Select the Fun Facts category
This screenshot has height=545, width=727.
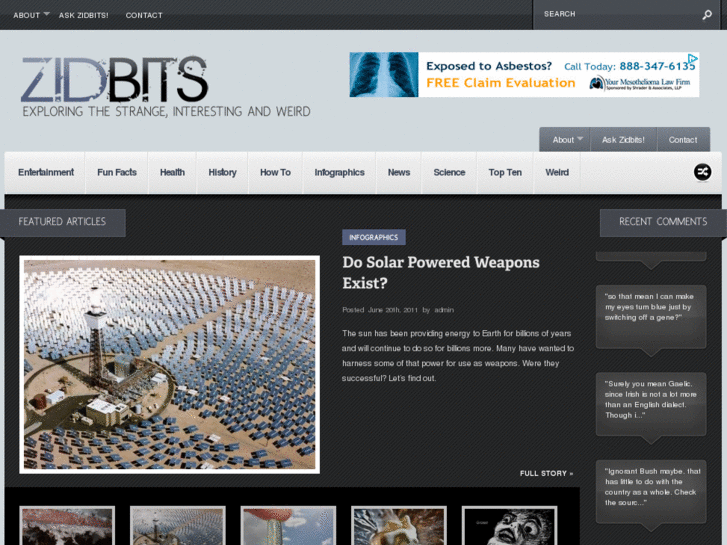(117, 173)
